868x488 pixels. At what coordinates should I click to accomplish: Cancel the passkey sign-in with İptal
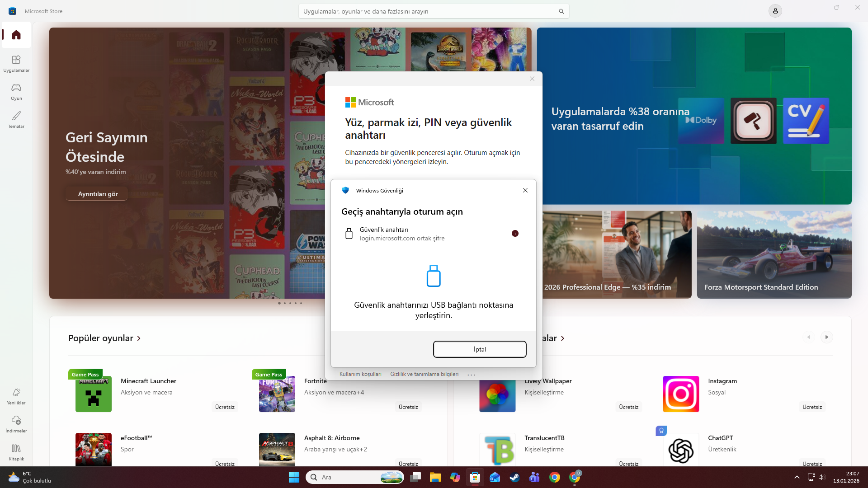(480, 349)
